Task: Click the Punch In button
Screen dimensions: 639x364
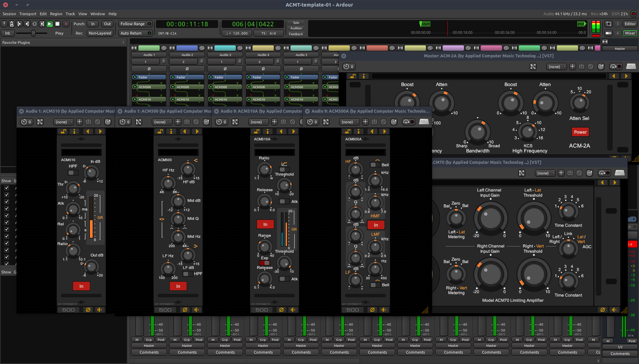Action: tap(93, 24)
